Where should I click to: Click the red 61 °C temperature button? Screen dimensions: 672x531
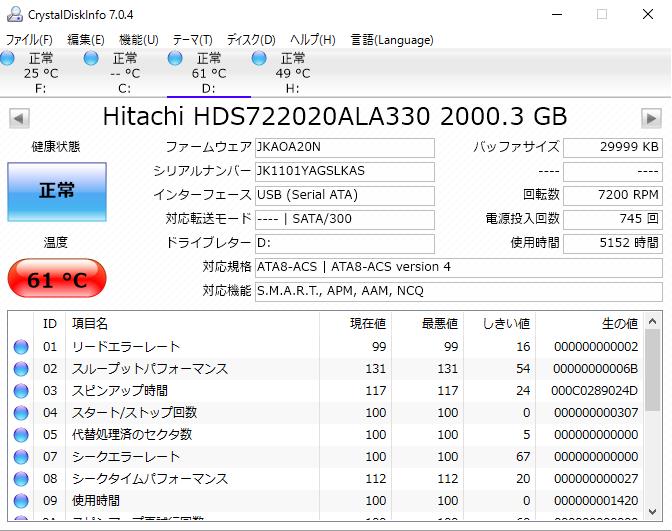[57, 279]
